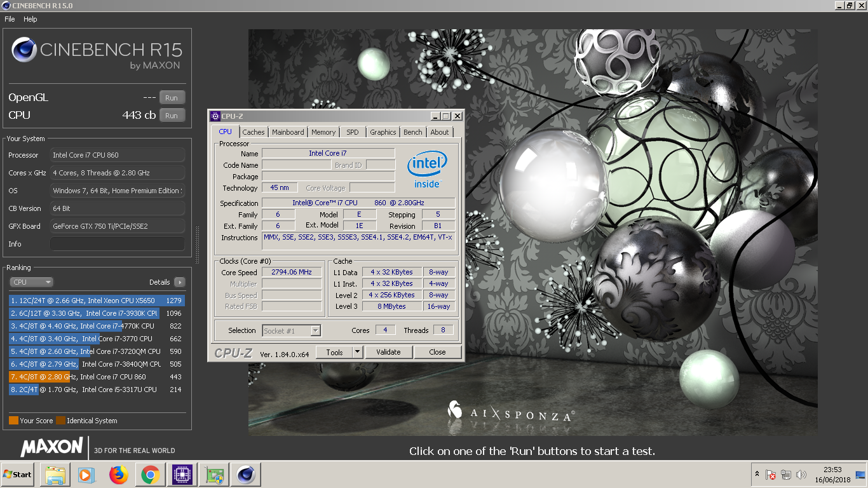Switch to Caches tab in CPU-Z
This screenshot has height=488, width=868.
254,132
